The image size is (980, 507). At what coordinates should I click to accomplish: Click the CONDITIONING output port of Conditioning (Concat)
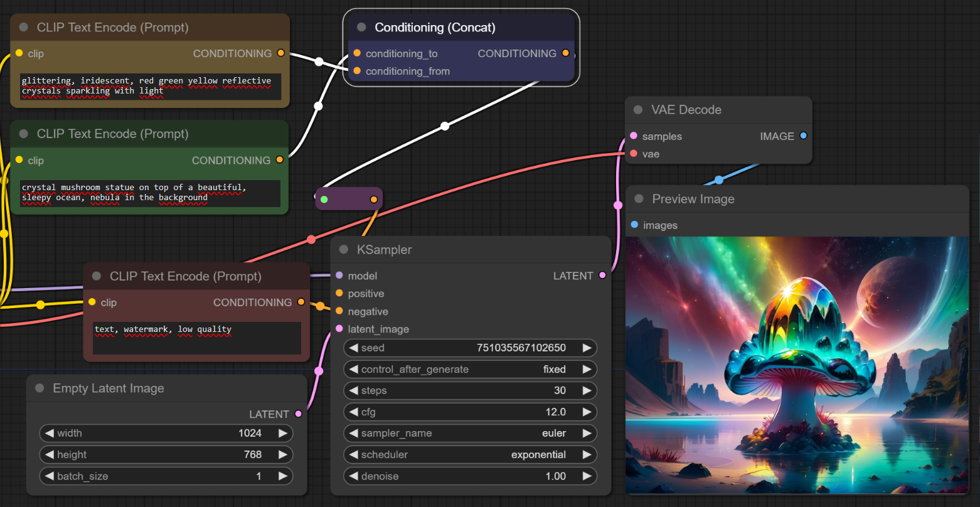pyautogui.click(x=565, y=53)
